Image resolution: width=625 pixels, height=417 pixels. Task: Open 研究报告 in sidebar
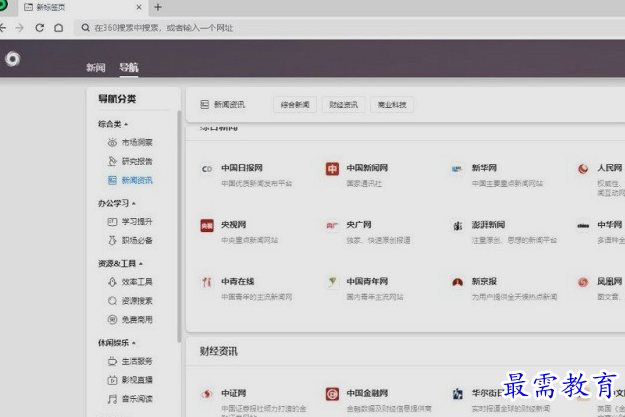pyautogui.click(x=130, y=161)
